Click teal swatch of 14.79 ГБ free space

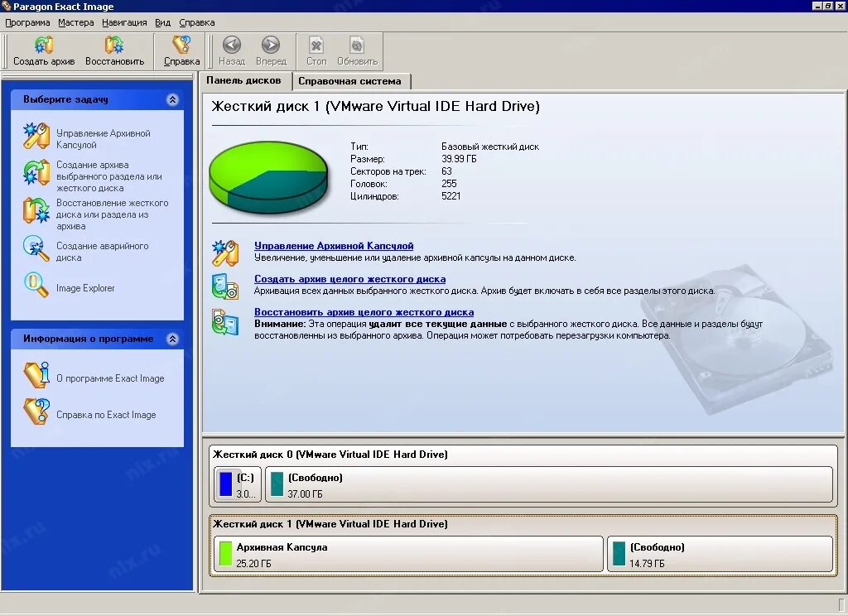(619, 554)
